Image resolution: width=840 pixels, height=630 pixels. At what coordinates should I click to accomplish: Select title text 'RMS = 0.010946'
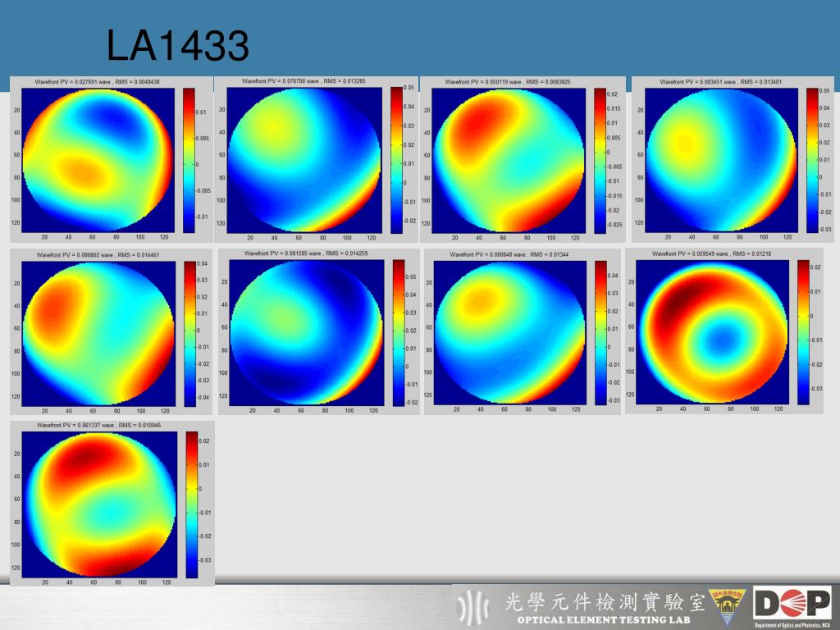139,425
